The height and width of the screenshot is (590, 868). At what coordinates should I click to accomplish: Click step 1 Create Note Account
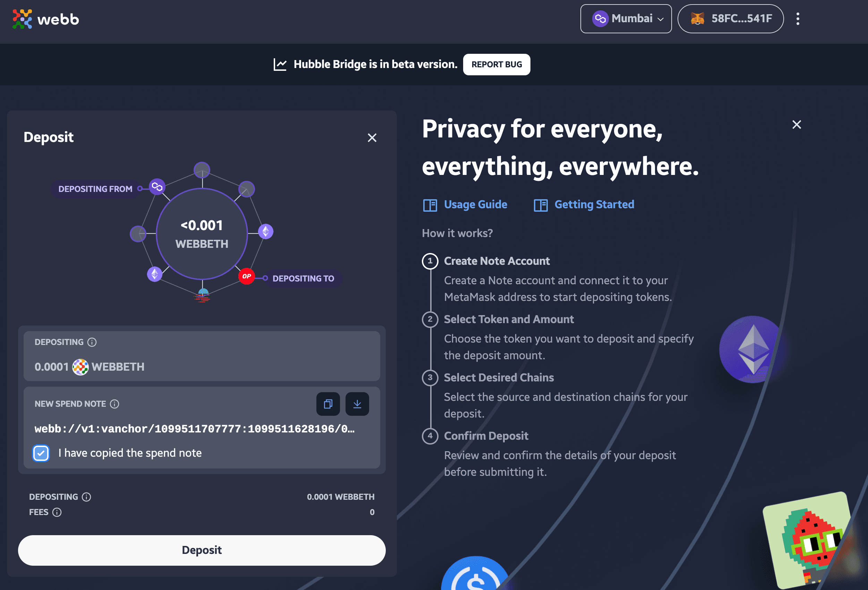[496, 261]
